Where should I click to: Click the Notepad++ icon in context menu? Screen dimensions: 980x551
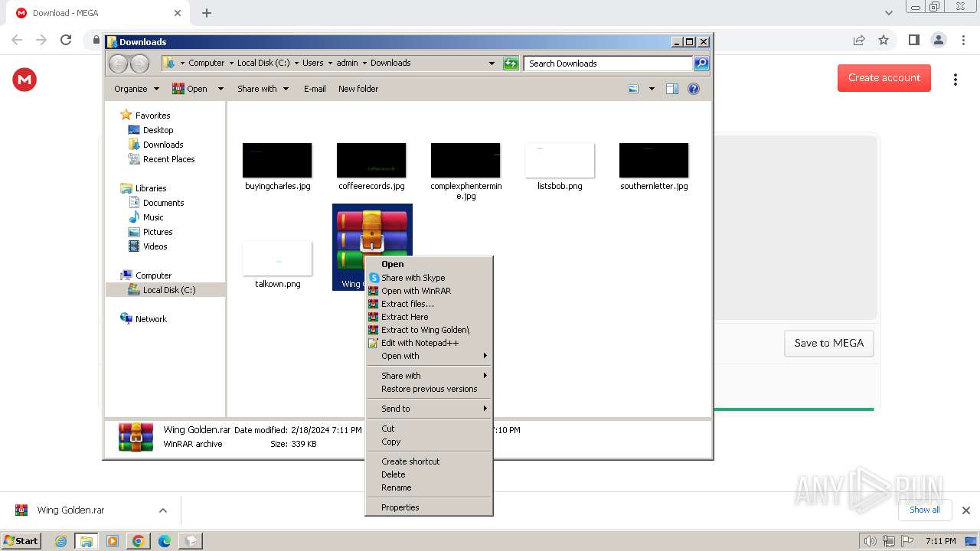click(x=374, y=343)
